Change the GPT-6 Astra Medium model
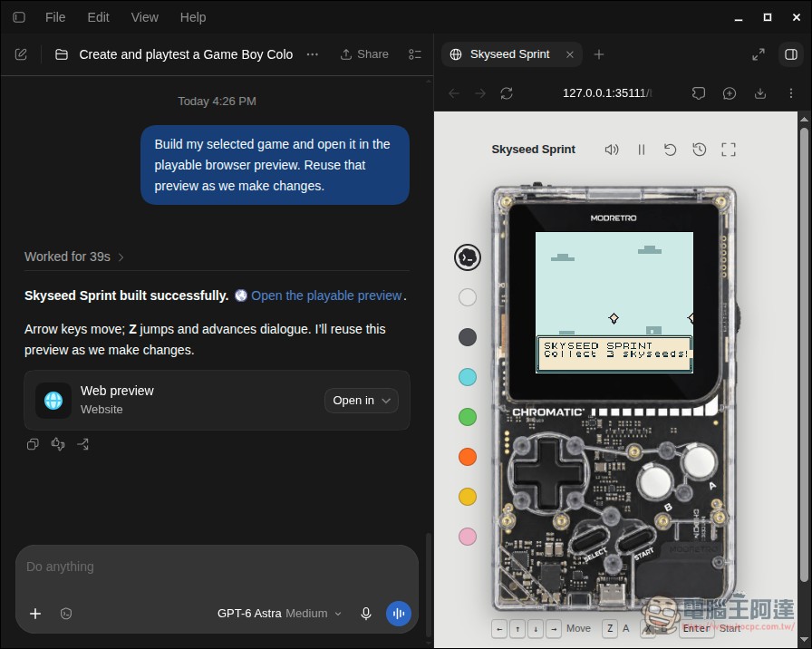The width and height of the screenshot is (812, 649). pos(279,614)
